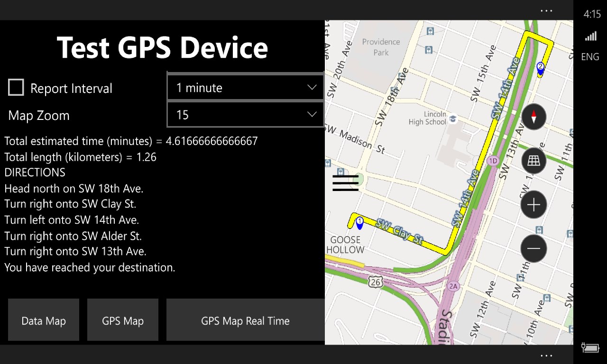This screenshot has width=607, height=364.
Task: Select the map view style icon
Action: pyautogui.click(x=533, y=160)
